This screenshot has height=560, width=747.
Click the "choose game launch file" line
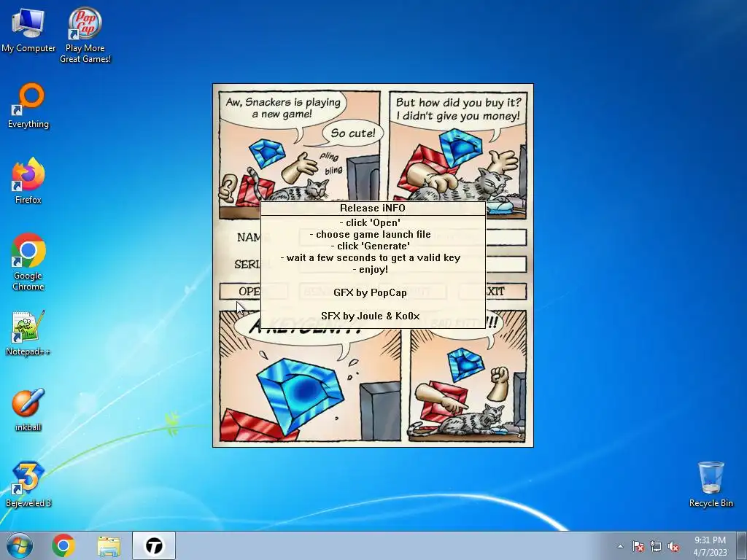pos(370,234)
